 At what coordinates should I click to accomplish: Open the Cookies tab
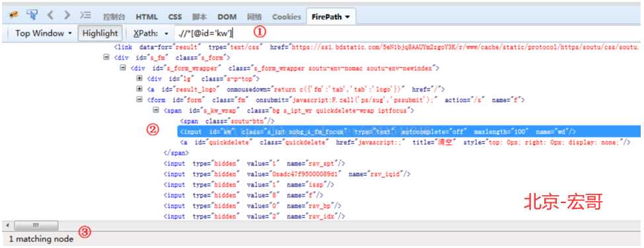286,17
